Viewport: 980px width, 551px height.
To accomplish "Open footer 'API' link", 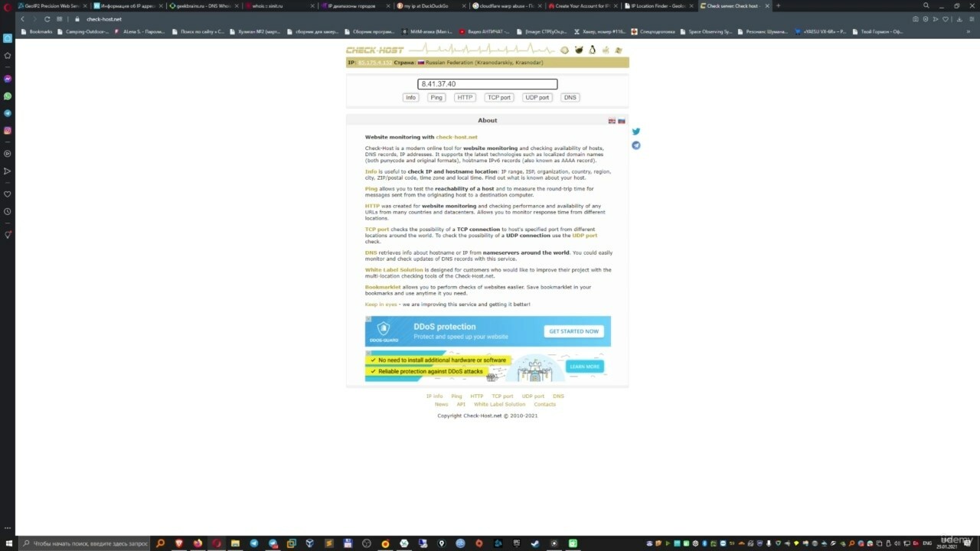I will pos(461,404).
